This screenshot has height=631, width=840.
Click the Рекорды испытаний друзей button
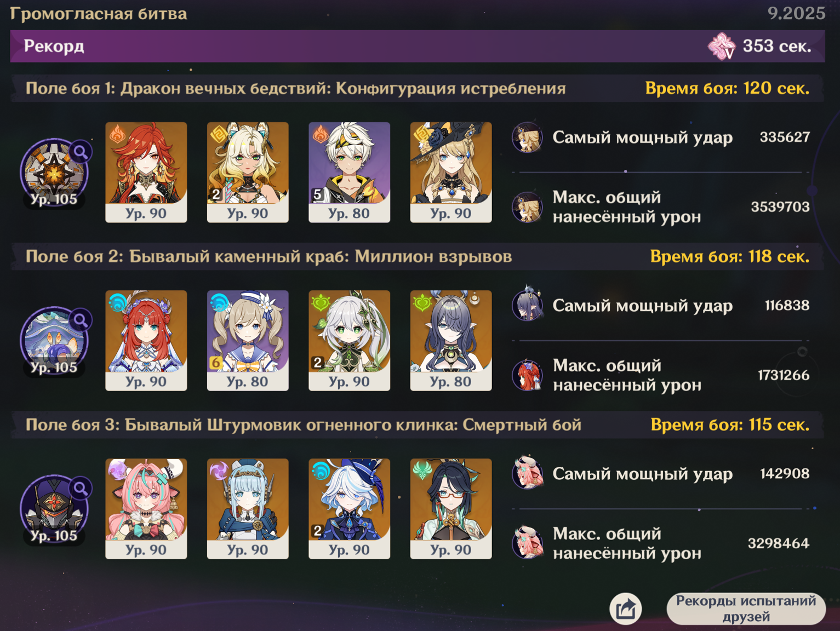click(746, 609)
